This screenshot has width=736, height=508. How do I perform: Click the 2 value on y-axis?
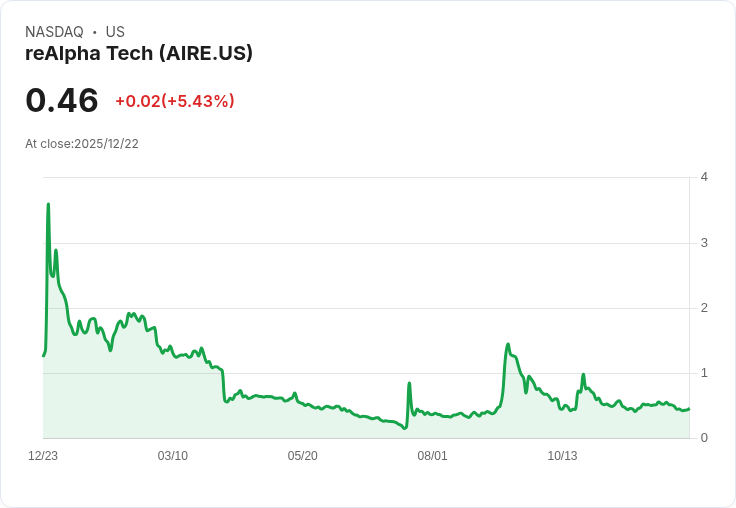(704, 308)
